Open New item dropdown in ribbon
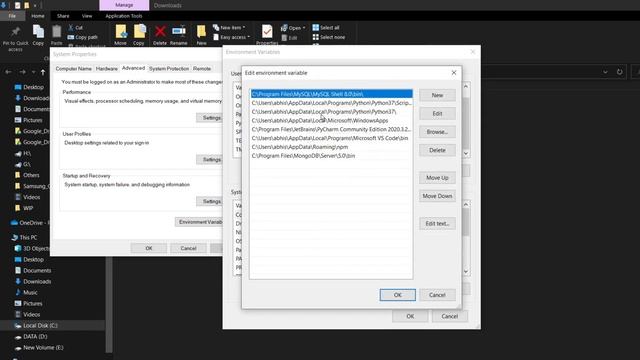 point(229,27)
